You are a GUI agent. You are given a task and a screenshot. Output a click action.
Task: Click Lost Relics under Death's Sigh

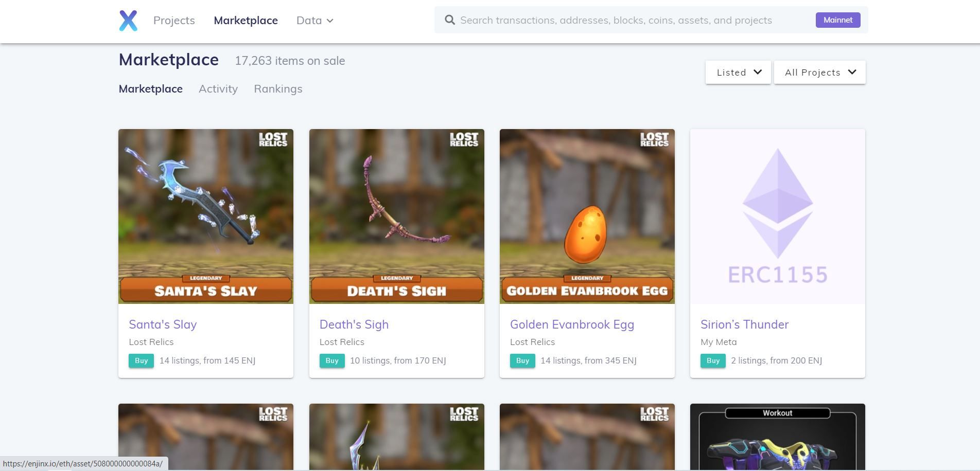(x=342, y=342)
